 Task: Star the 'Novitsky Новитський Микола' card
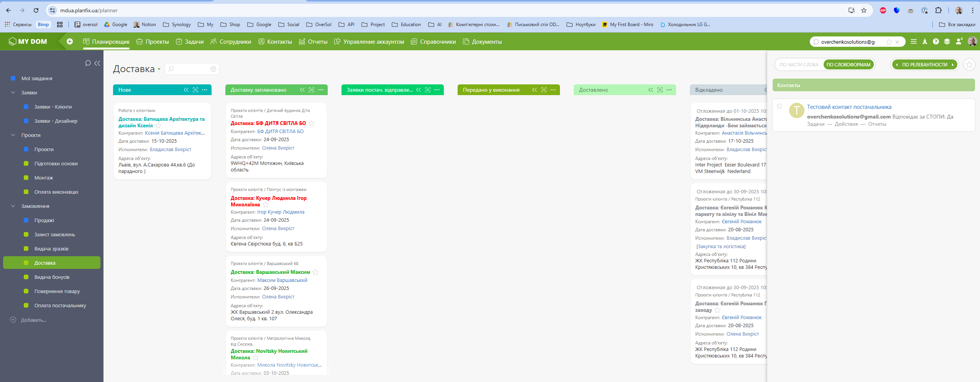tap(256, 358)
